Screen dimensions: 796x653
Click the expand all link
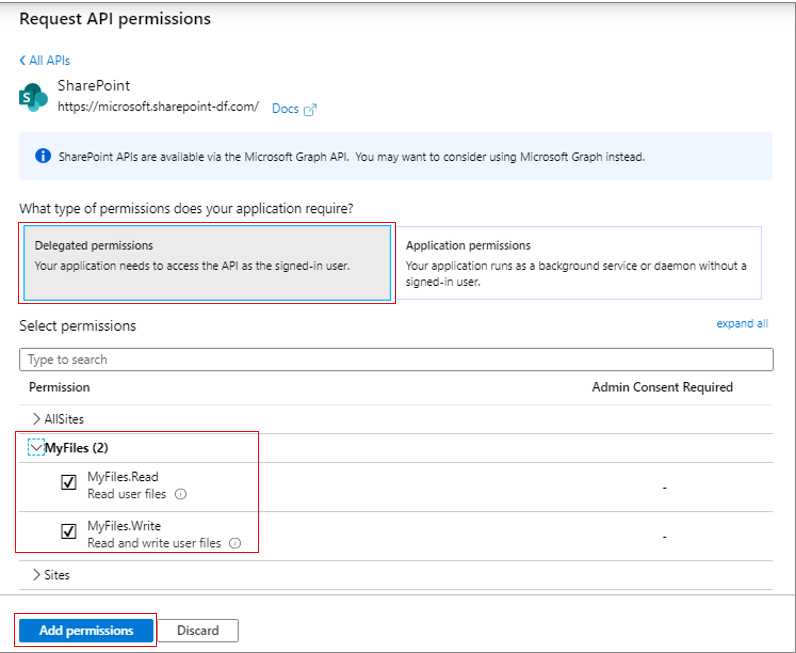click(742, 323)
